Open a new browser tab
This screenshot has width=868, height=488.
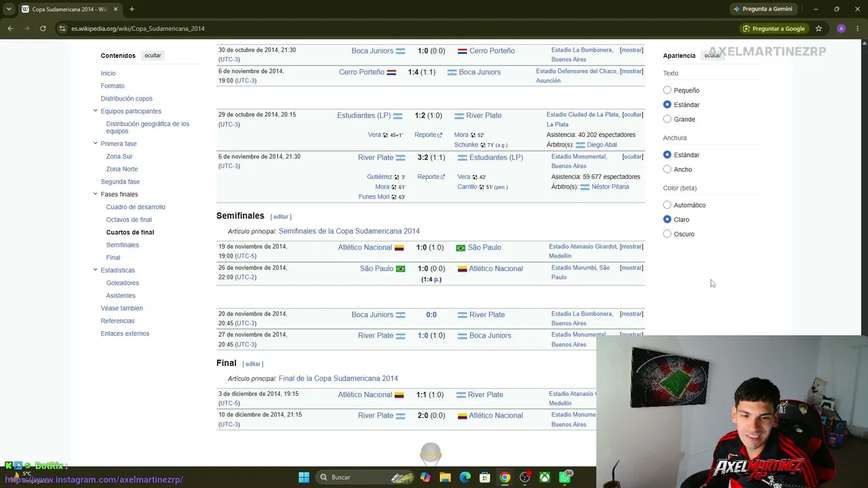coord(132,9)
